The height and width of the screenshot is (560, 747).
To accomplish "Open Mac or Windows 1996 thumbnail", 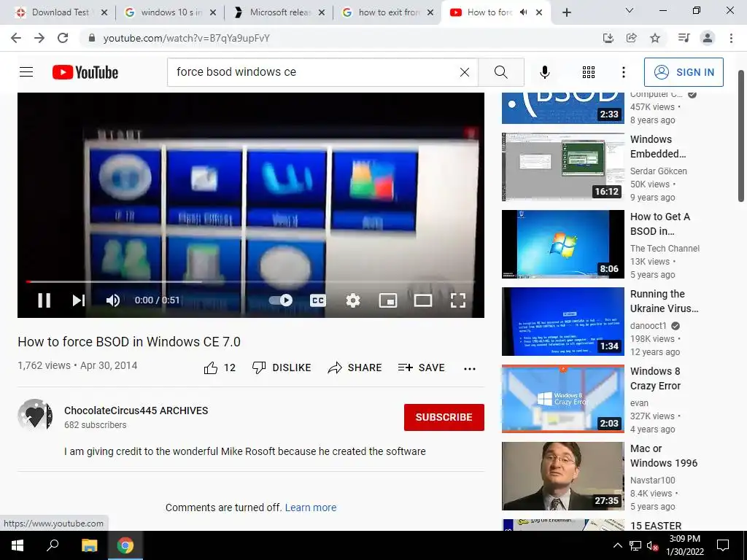I will [562, 476].
